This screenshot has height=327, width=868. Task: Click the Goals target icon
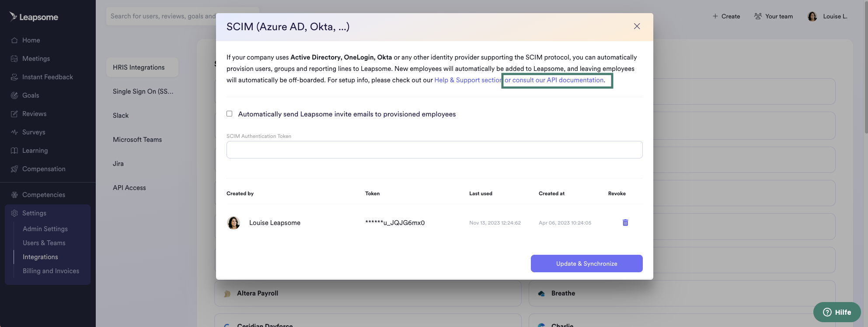pos(14,95)
